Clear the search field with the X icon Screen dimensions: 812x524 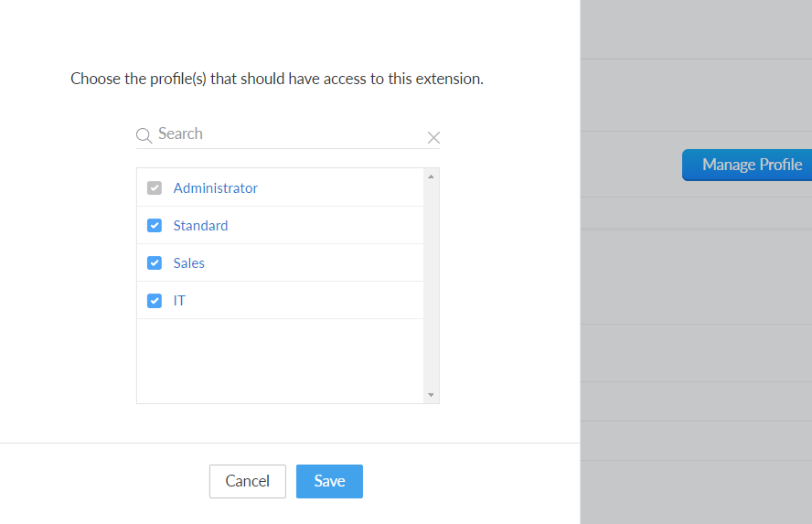click(x=433, y=137)
